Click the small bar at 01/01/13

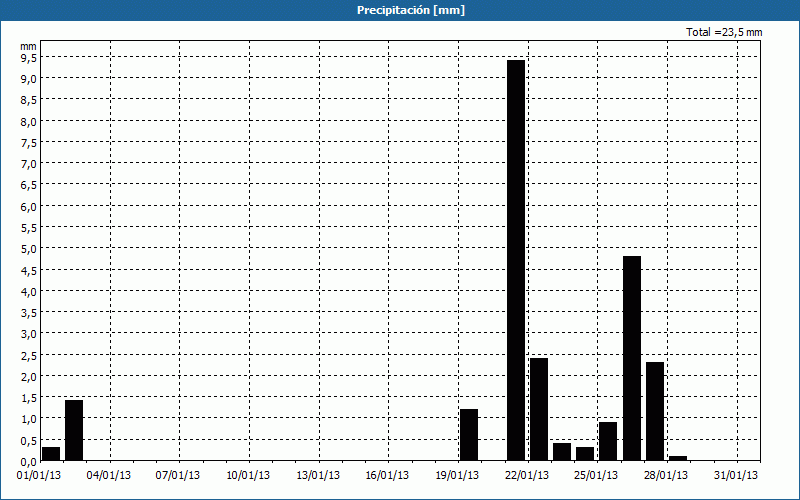click(51, 454)
